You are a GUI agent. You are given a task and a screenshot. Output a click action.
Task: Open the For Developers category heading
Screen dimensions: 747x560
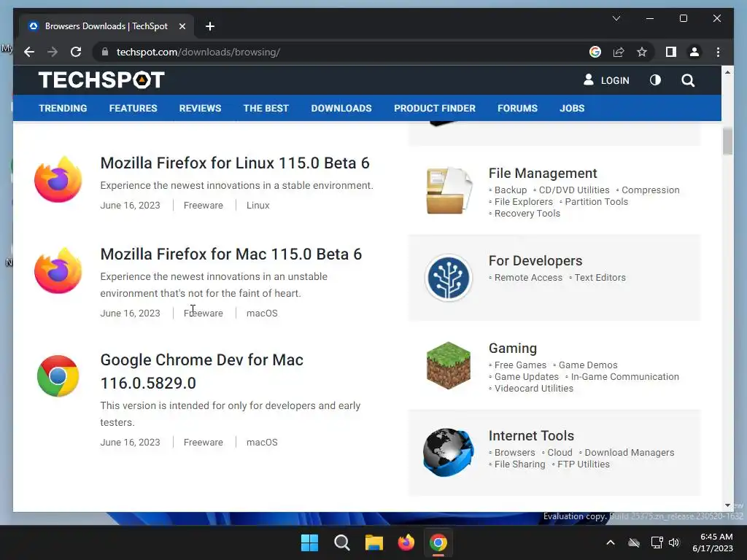click(535, 261)
